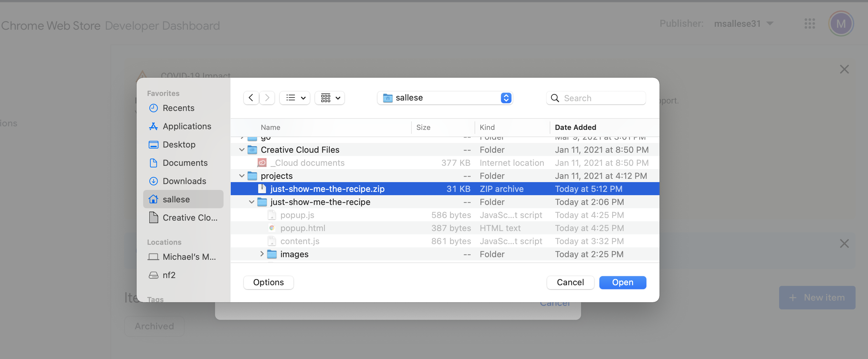Select the popup.js file
The image size is (868, 359).
[x=445, y=215]
